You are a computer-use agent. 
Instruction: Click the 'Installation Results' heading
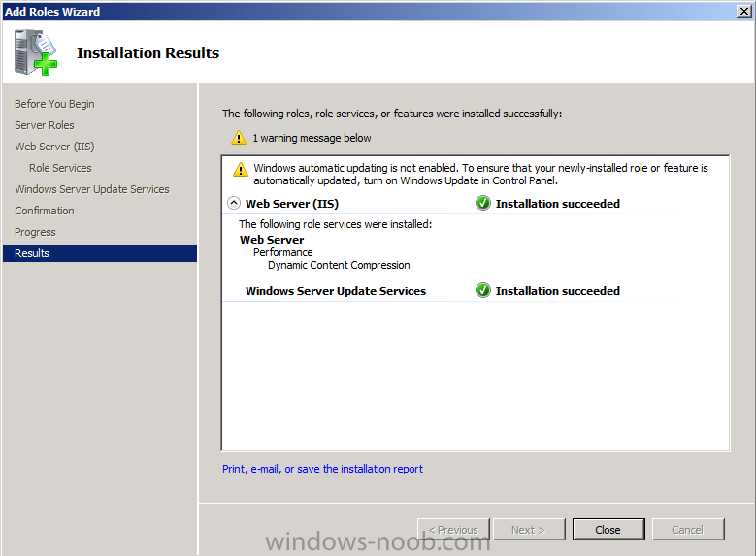point(148,52)
